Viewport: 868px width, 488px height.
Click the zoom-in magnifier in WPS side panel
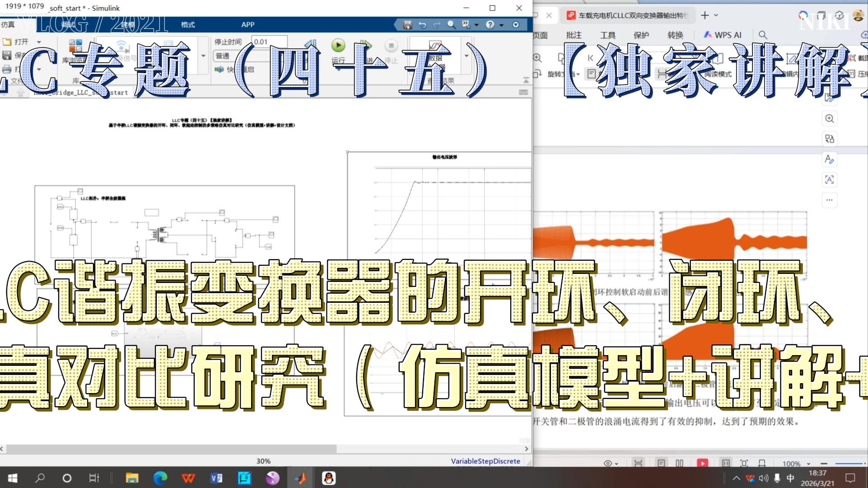pyautogui.click(x=830, y=119)
